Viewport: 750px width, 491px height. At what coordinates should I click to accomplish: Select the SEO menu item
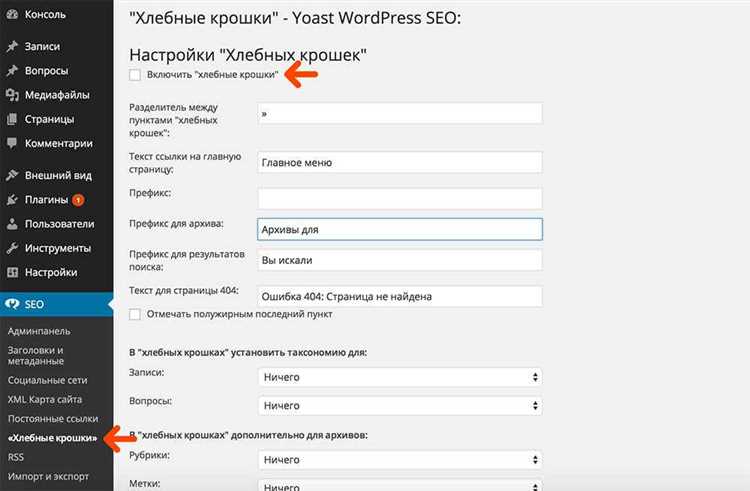(56, 304)
